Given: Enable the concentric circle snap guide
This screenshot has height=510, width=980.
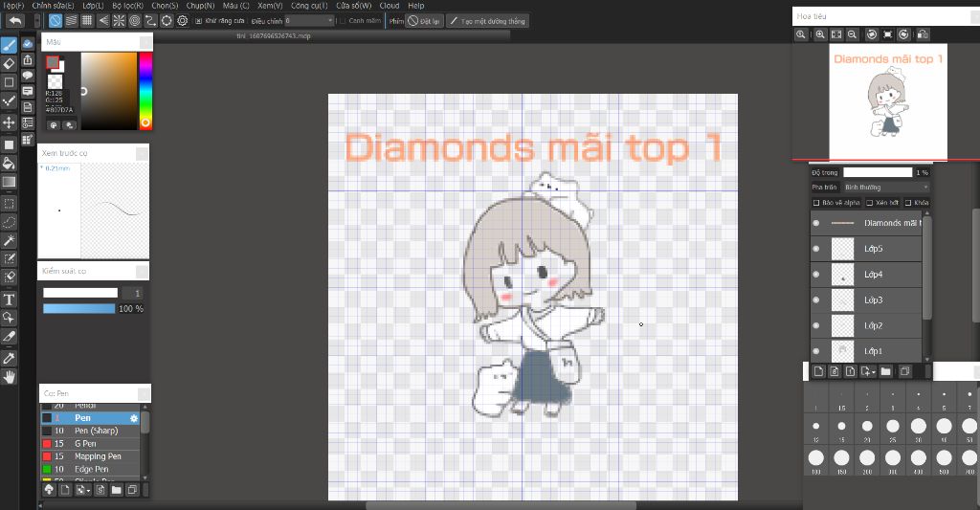Looking at the screenshot, I should point(134,21).
